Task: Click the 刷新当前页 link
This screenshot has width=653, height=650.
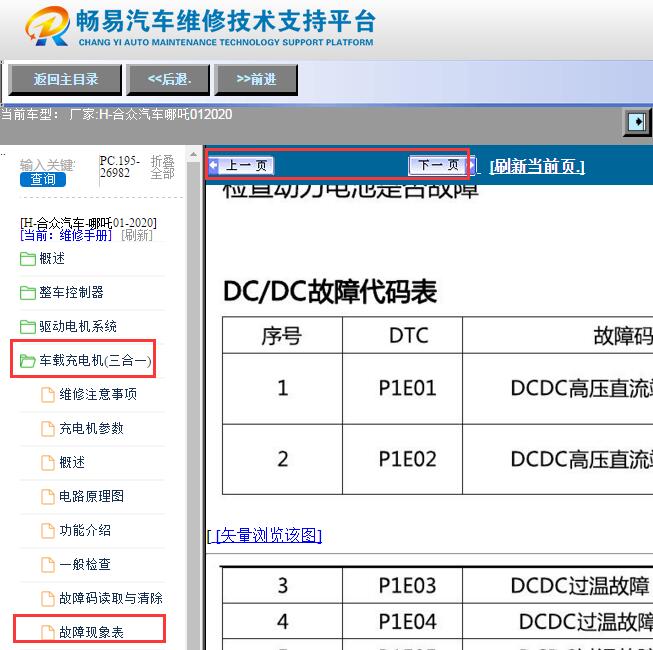Action: click(x=537, y=166)
